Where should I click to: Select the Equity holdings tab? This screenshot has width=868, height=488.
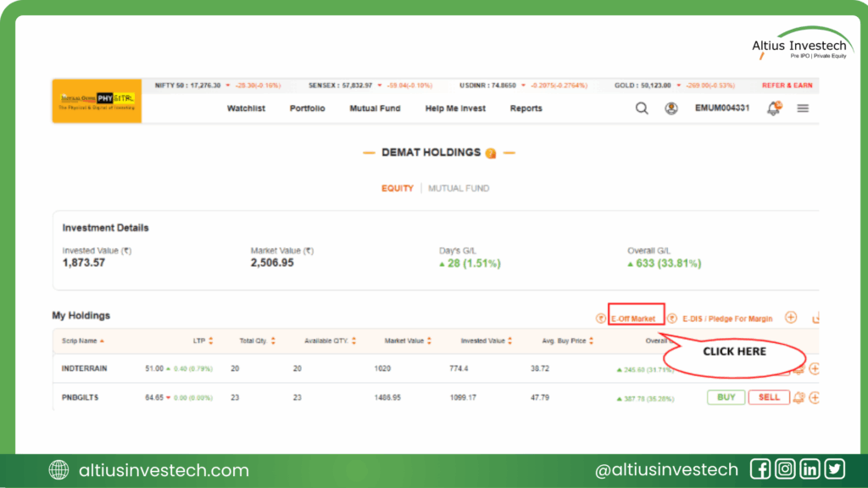[x=397, y=188]
